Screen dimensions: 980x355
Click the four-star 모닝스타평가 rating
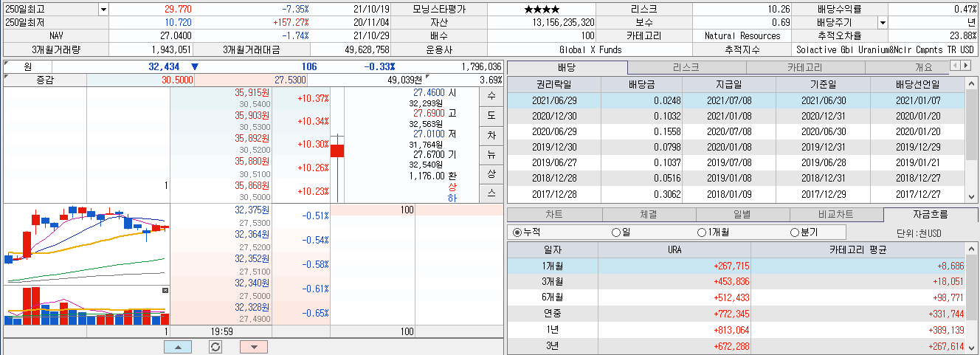tap(542, 10)
